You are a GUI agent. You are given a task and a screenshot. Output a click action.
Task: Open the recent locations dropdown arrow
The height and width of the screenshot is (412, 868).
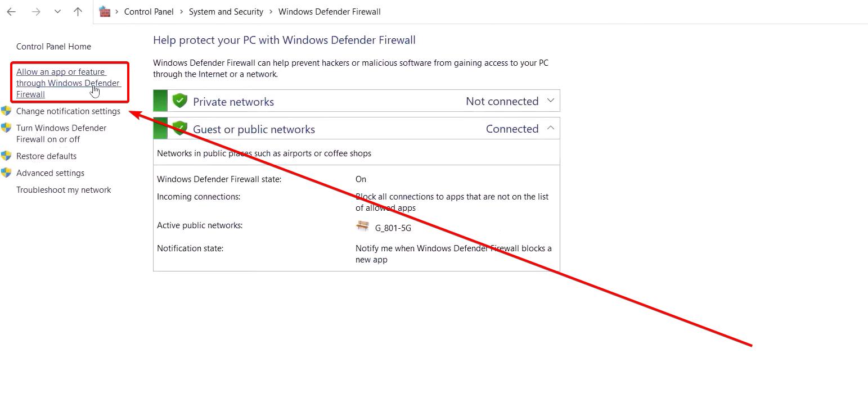57,11
